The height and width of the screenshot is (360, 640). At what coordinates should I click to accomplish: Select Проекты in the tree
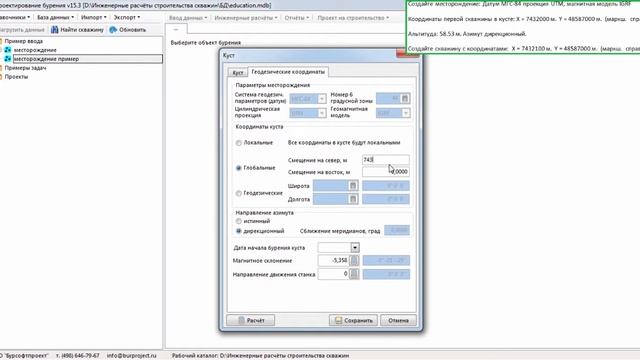(x=16, y=77)
